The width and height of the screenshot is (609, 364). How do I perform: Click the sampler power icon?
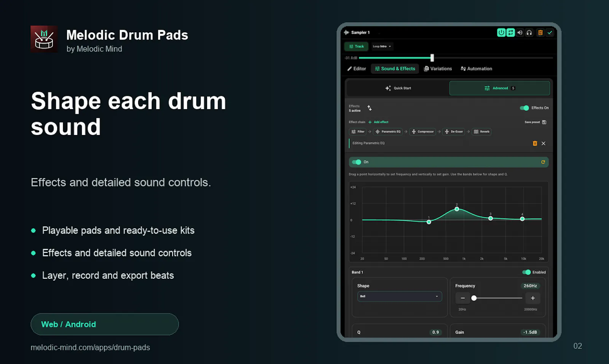pyautogui.click(x=501, y=33)
